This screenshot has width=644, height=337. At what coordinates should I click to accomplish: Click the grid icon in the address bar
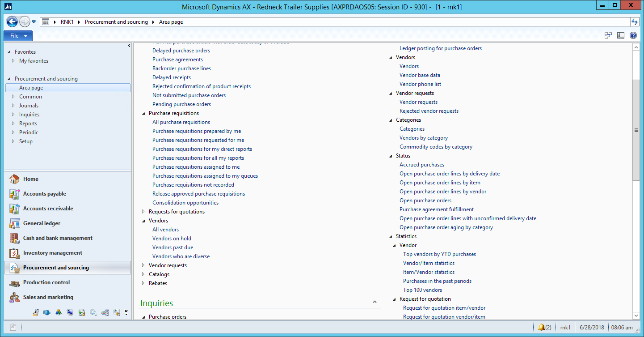tap(46, 22)
